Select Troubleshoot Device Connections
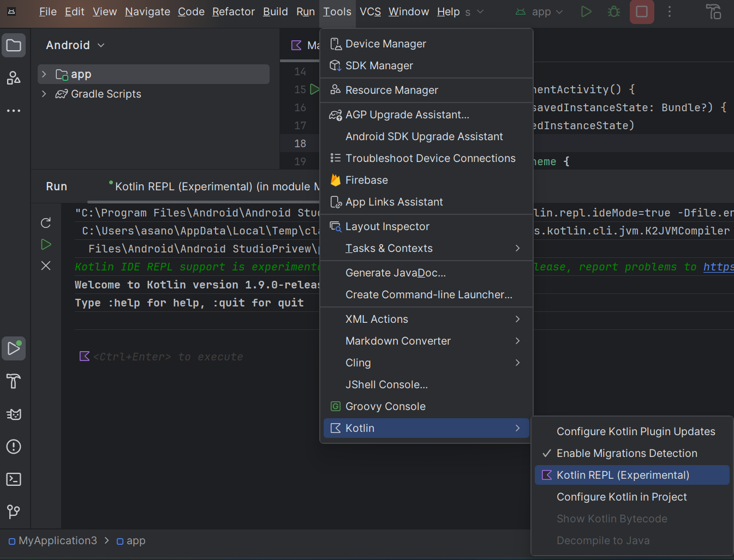 click(x=426, y=158)
